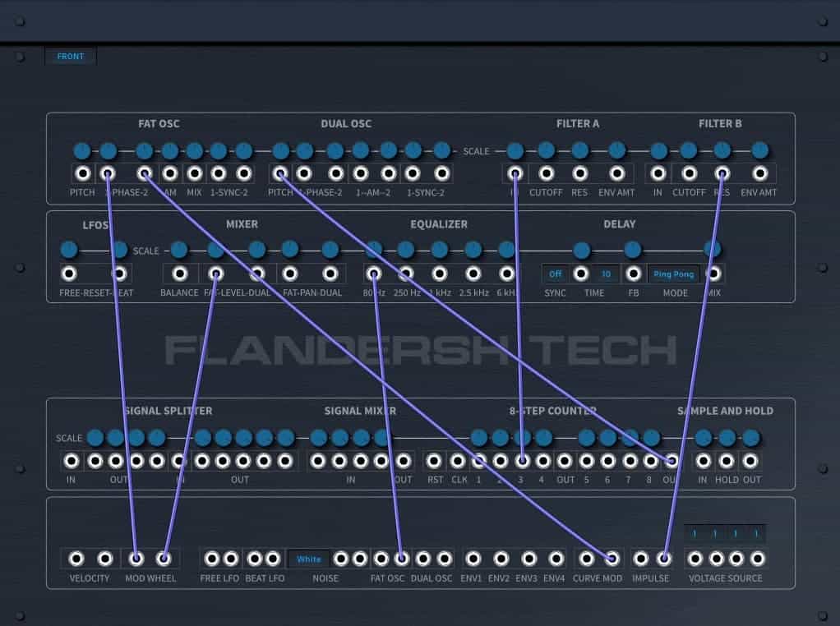Adjust the Delay TIME knob
The height and width of the screenshot is (626, 840).
[x=581, y=250]
